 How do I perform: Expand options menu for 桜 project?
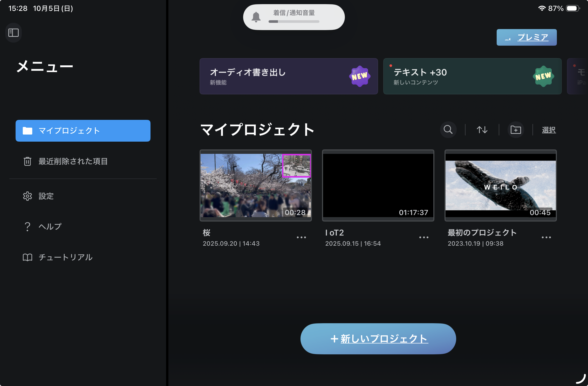(x=301, y=237)
